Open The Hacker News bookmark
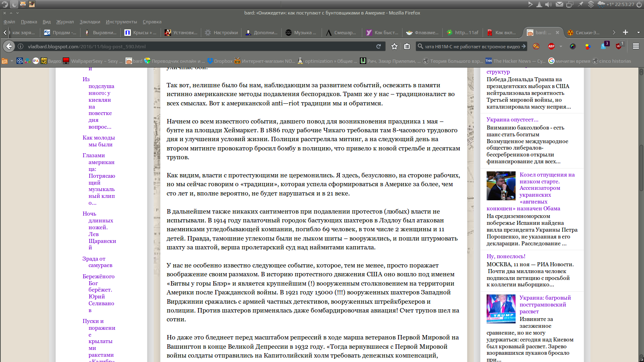The height and width of the screenshot is (362, 644). (x=516, y=61)
